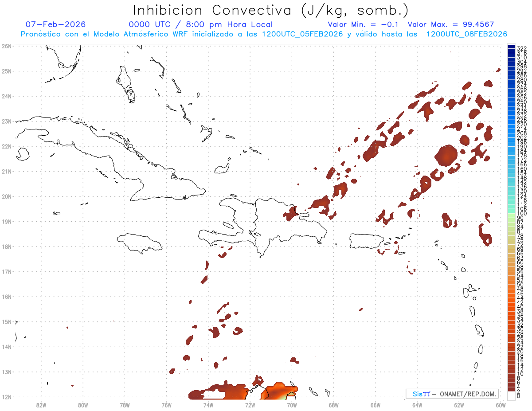Click the 80W longitude axis label
532x411 pixels.
82,405
